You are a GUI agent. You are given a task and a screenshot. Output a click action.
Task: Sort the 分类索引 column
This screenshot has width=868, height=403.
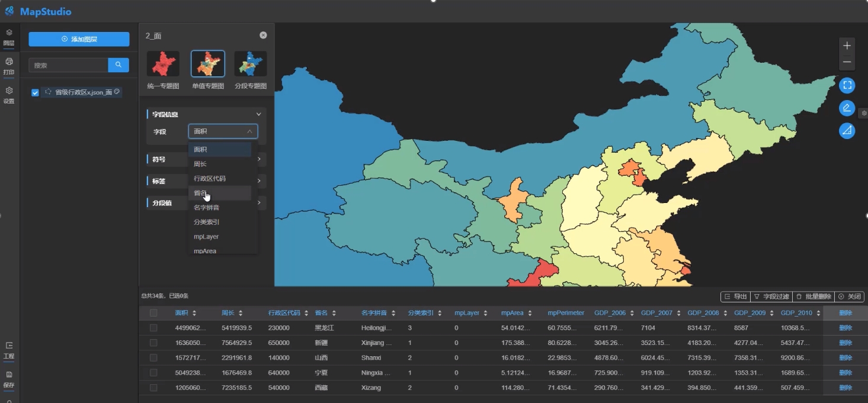tap(440, 313)
